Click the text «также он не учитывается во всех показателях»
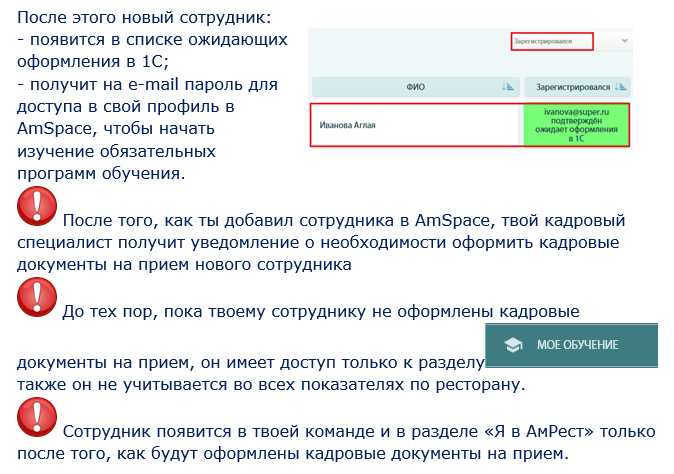The height and width of the screenshot is (474, 674). pyautogui.click(x=211, y=385)
